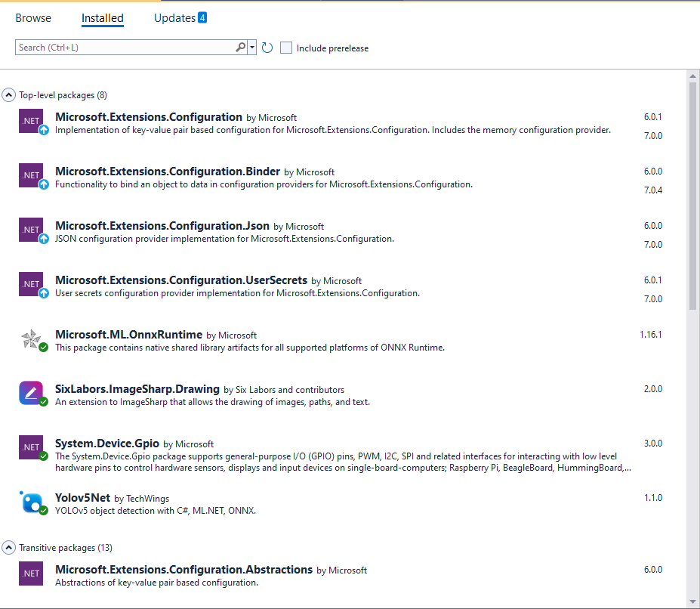Screen dimensions: 700x609
Task: Click the Microsoft.Extensions.Configuration.Json .NET icon
Action: coord(31,230)
